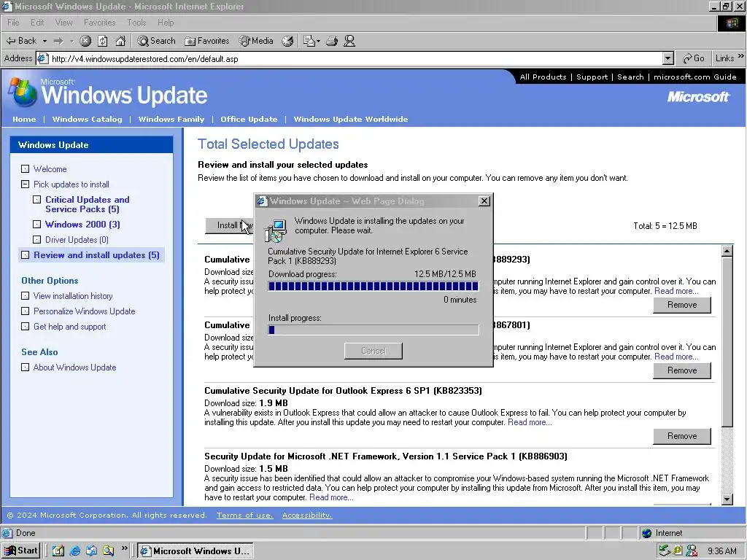Click the Messenger toolbar icon
The image size is (747, 560).
(349, 41)
